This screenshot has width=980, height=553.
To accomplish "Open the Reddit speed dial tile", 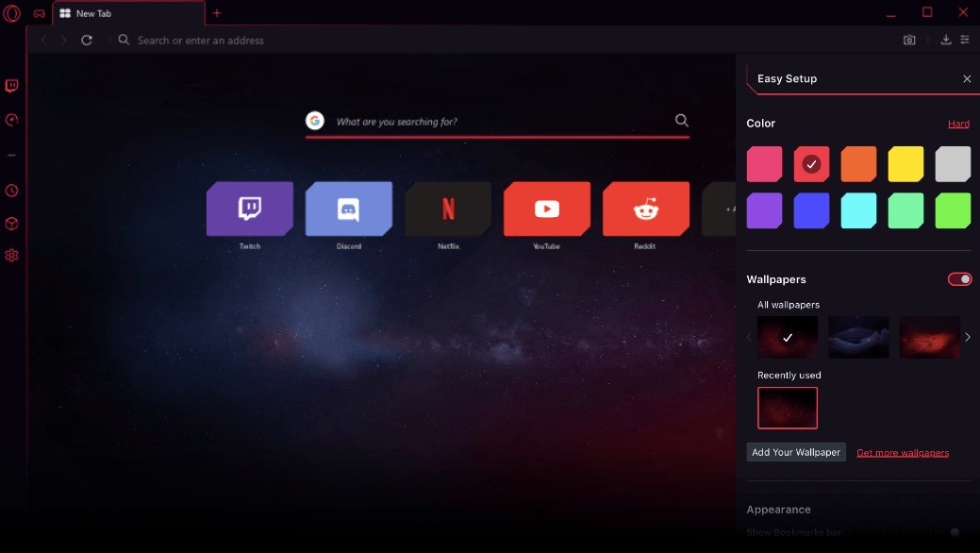I will point(646,209).
